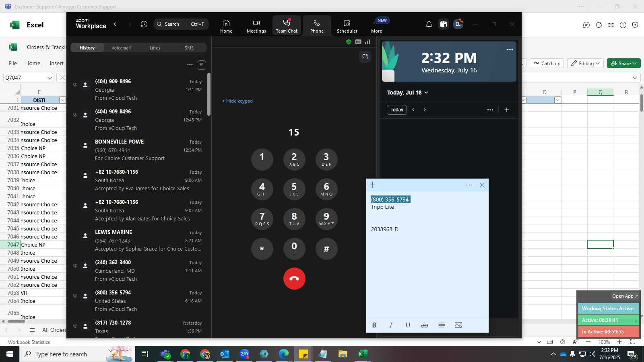Screen dimensions: 644x362
Task: Go back in Zoom navigation
Action: (115, 24)
